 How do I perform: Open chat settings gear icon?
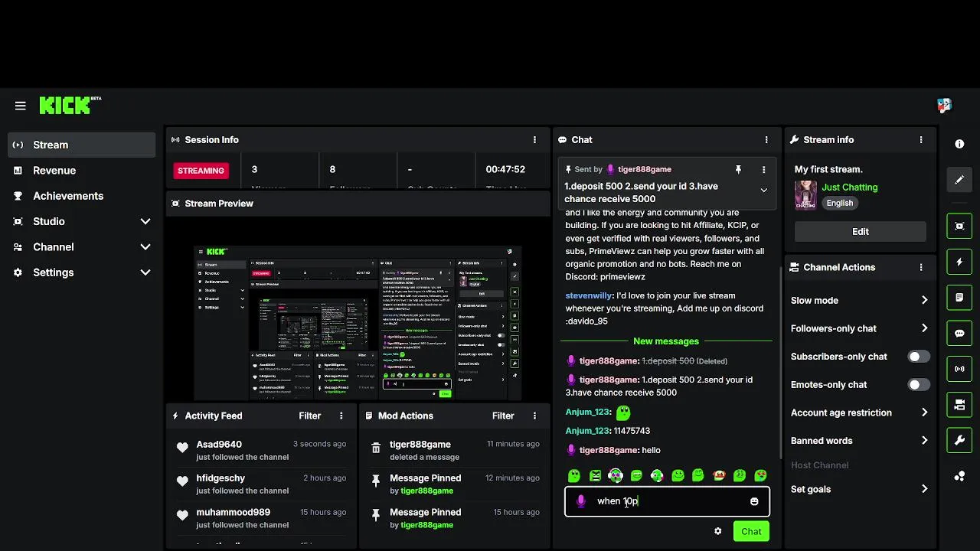click(717, 531)
